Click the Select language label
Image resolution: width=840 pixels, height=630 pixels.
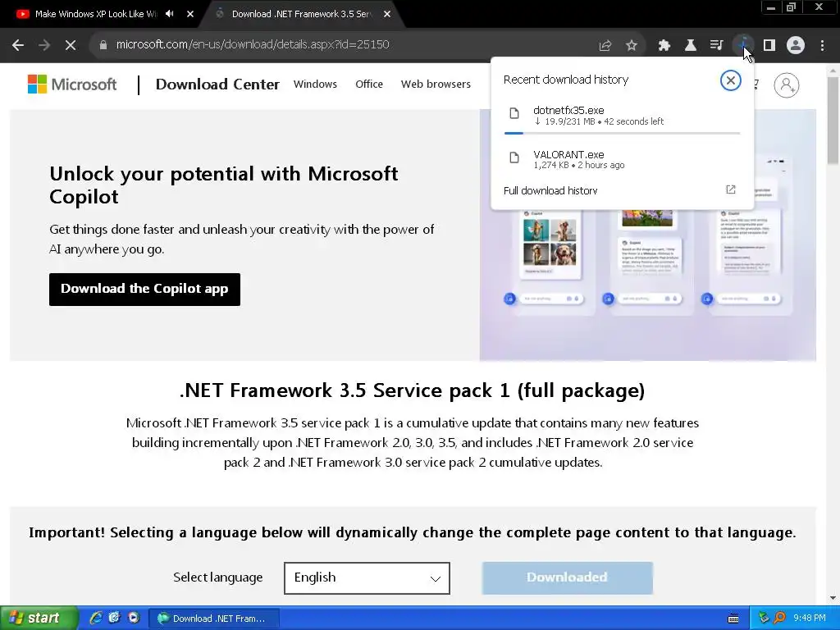pyautogui.click(x=217, y=577)
